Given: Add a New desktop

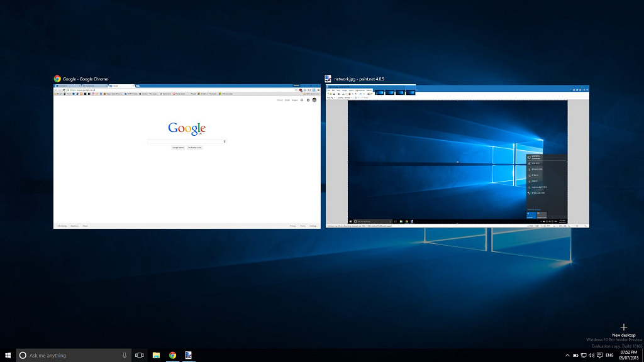Looking at the screenshot, I should pos(623,330).
